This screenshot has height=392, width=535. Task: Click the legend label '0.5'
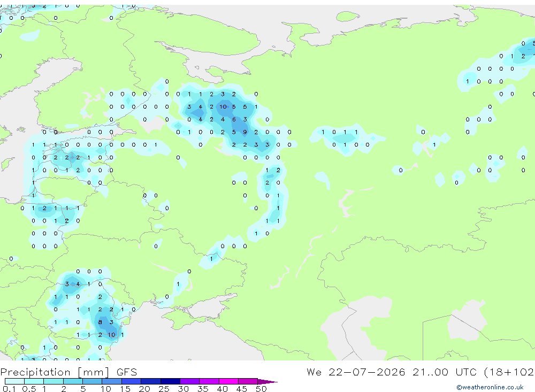[x=29, y=389]
